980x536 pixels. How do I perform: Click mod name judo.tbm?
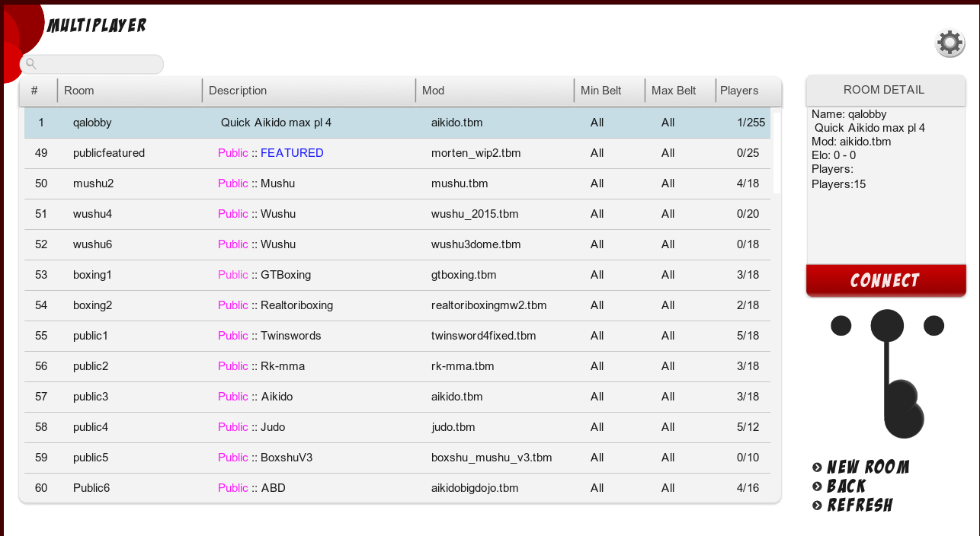(x=453, y=427)
